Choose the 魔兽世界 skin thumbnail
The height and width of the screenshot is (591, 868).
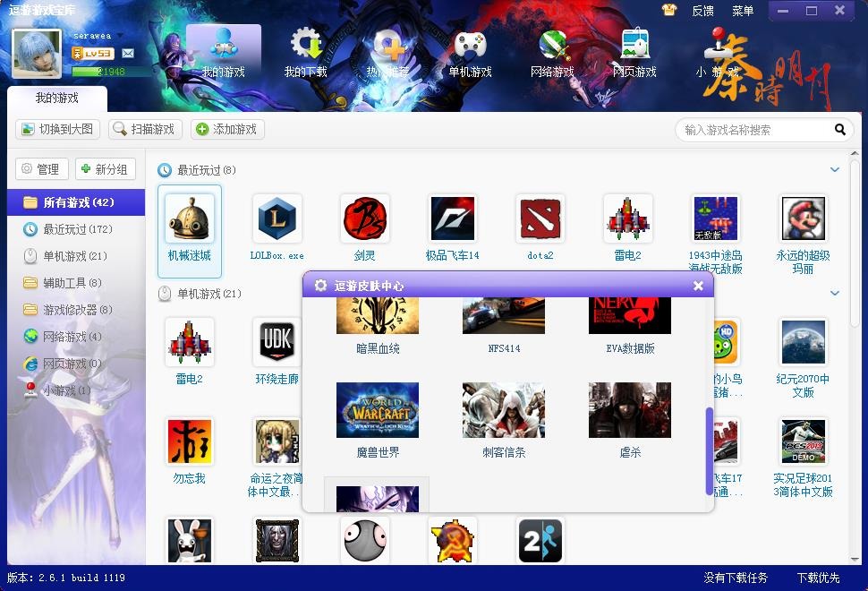tap(378, 410)
